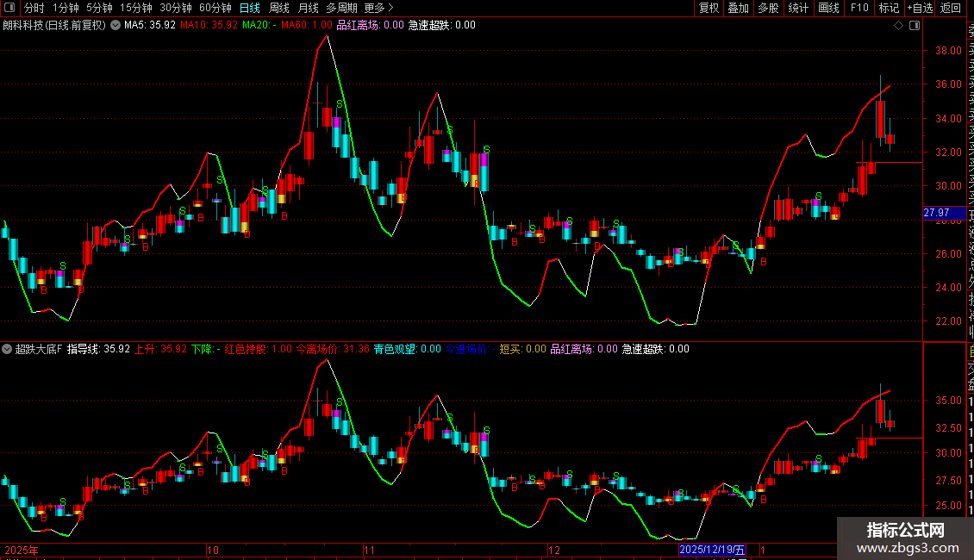974x560 pixels.
Task: Open the 超跌大底F indicator dropdown arrow
Action: 7,349
